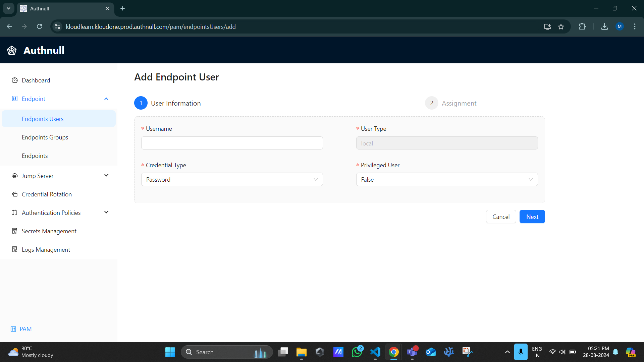Open the browser Downloads icon
644x362 pixels.
point(604,26)
